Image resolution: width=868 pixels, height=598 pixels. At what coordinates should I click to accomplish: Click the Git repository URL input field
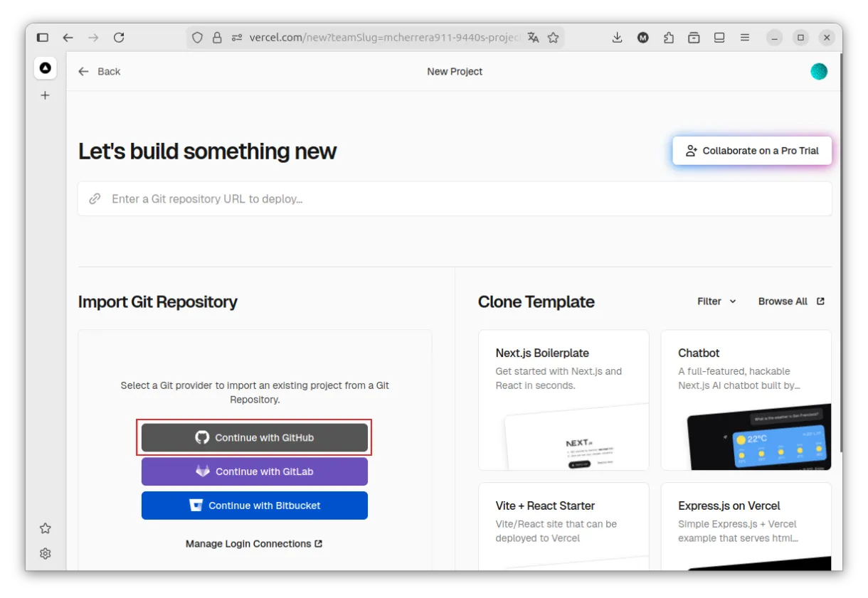coord(455,199)
